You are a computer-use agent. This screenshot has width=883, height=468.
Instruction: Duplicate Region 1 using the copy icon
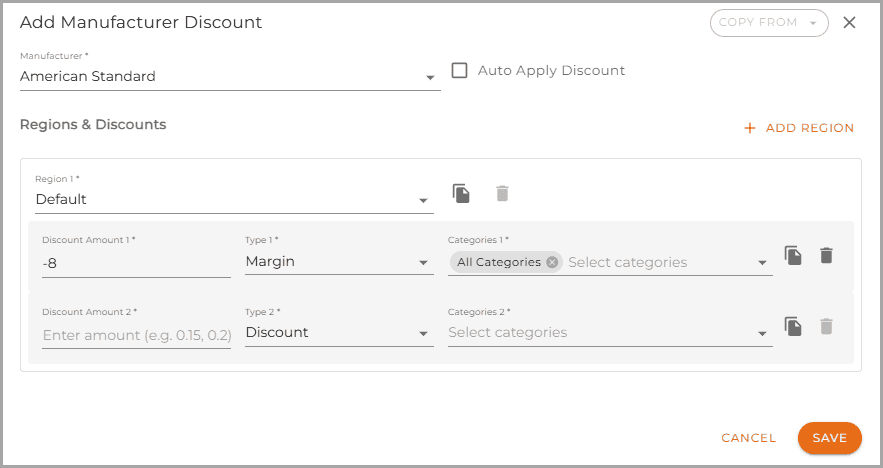pyautogui.click(x=461, y=193)
